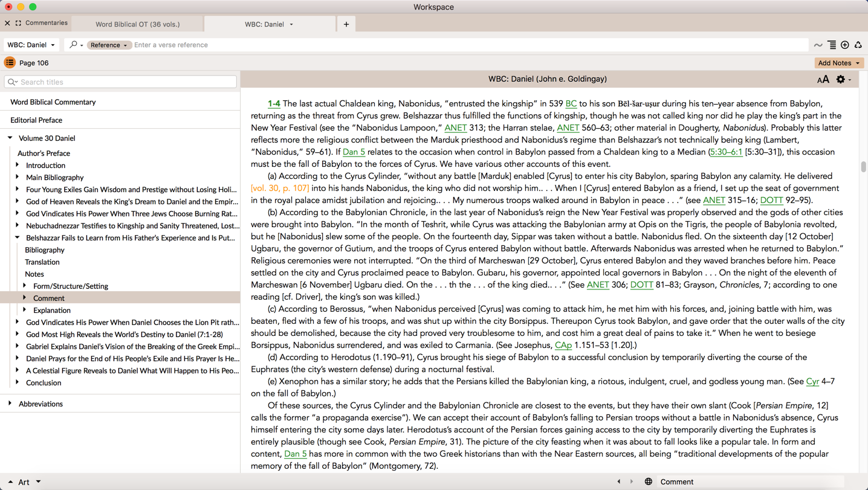Click the globe icon in the bottom bar
The width and height of the screenshot is (868, 490).
648,482
